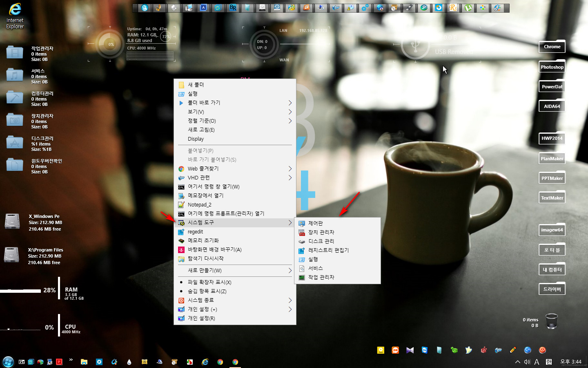
Task: Show hidden tray icons with the chevron
Action: coord(517,362)
